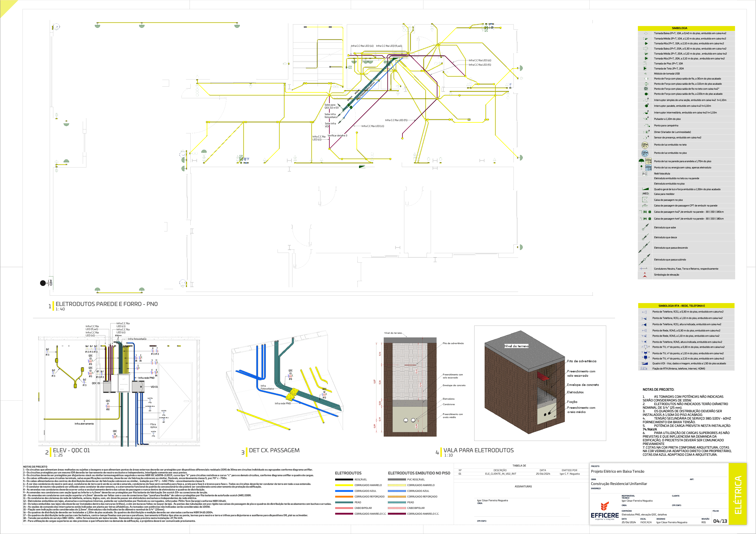Click the Tomada de Teto 2P+T symbol
Image resolution: width=756 pixels, height=534 pixels.
point(645,69)
